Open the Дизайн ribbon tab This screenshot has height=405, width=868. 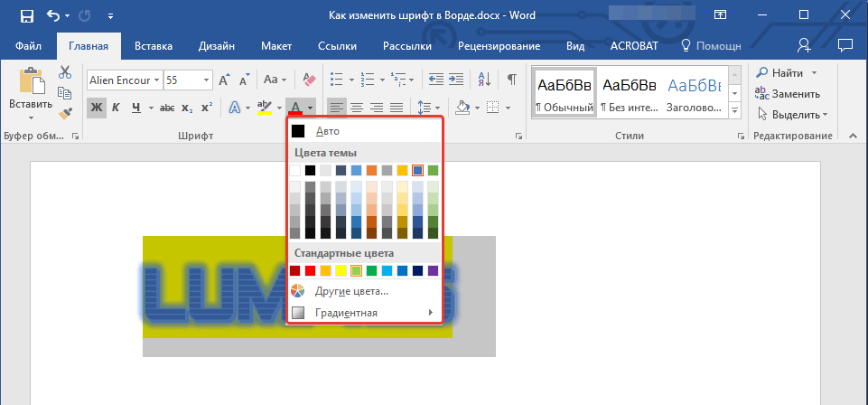[x=218, y=46]
